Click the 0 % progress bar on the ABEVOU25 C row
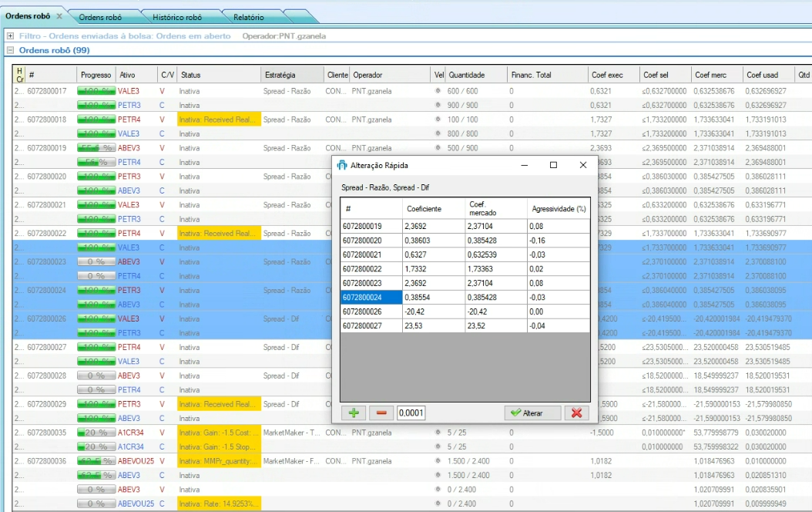Screen dimensions: 812x512 click(96, 504)
